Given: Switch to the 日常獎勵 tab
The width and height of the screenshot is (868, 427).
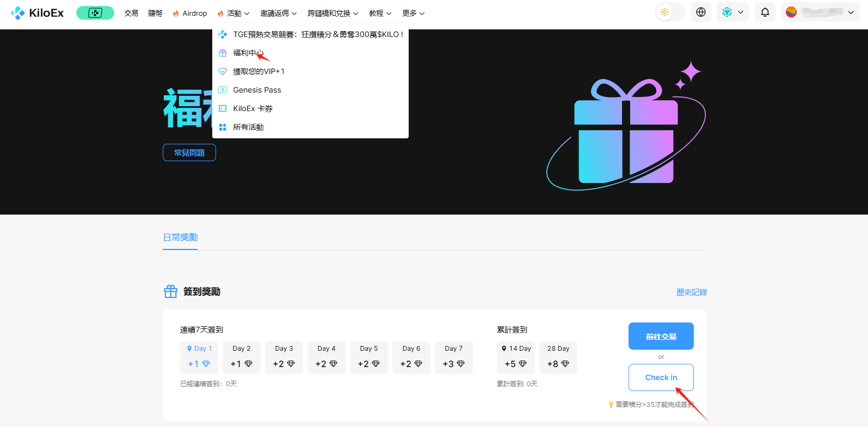Looking at the screenshot, I should [x=180, y=237].
